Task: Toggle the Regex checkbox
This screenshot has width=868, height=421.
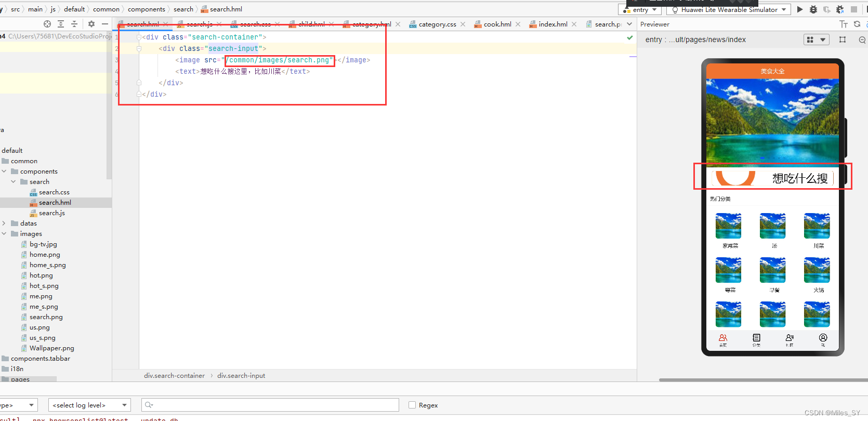Action: tap(412, 405)
